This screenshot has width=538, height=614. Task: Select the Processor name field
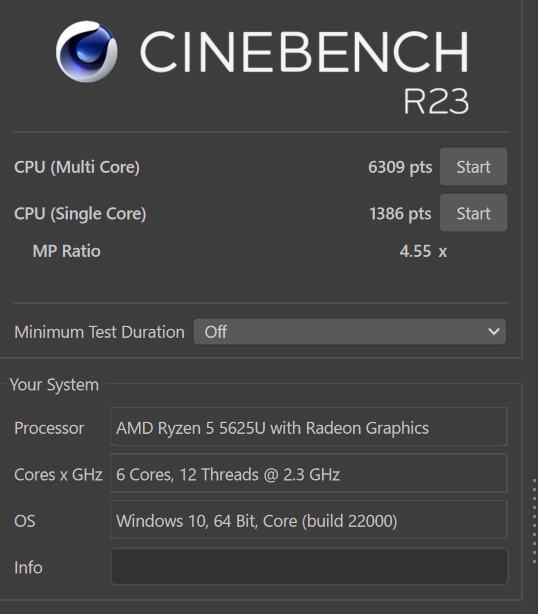pyautogui.click(x=309, y=426)
